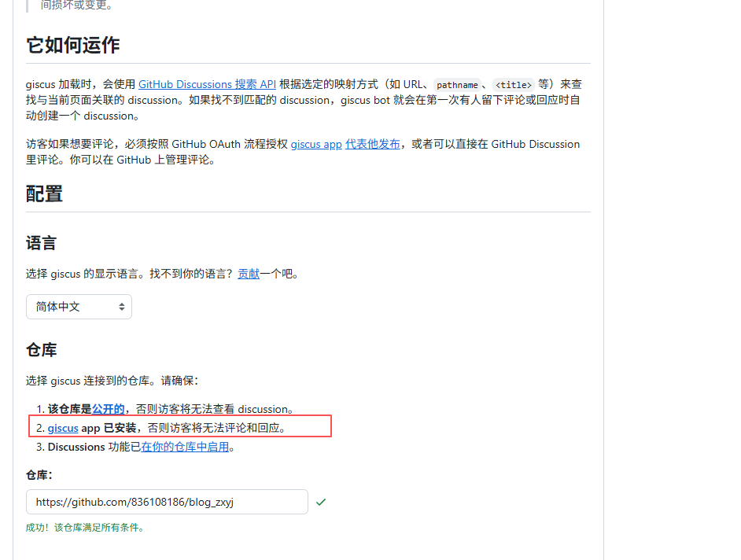Click the pathname code snippet
This screenshot has height=560, width=741.
coord(457,85)
